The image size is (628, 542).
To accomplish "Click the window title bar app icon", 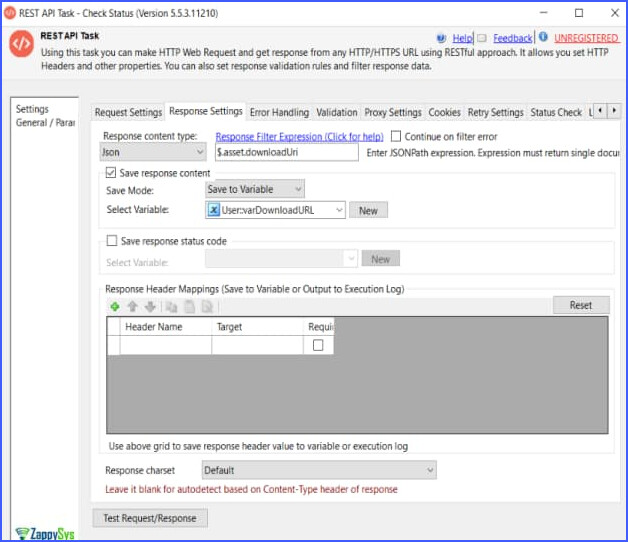I will (10, 13).
